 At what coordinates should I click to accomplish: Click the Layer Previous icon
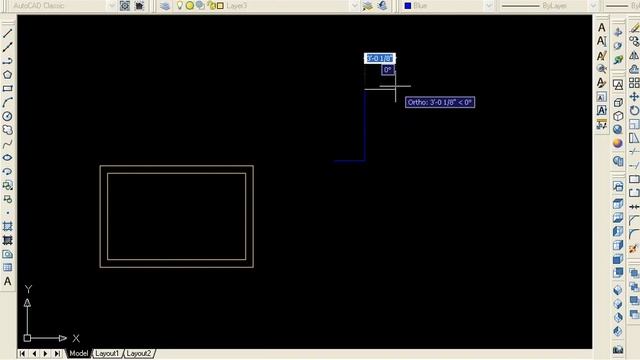pyautogui.click(x=382, y=6)
